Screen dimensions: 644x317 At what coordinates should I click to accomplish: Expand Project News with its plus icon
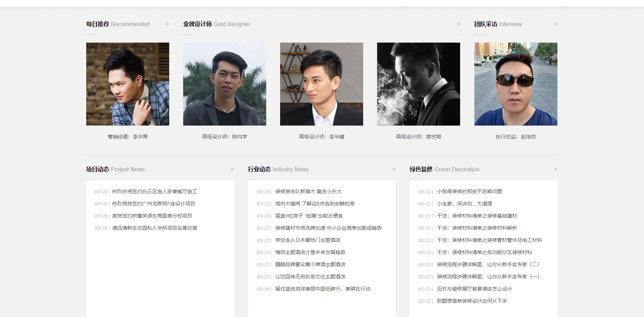pyautogui.click(x=232, y=169)
